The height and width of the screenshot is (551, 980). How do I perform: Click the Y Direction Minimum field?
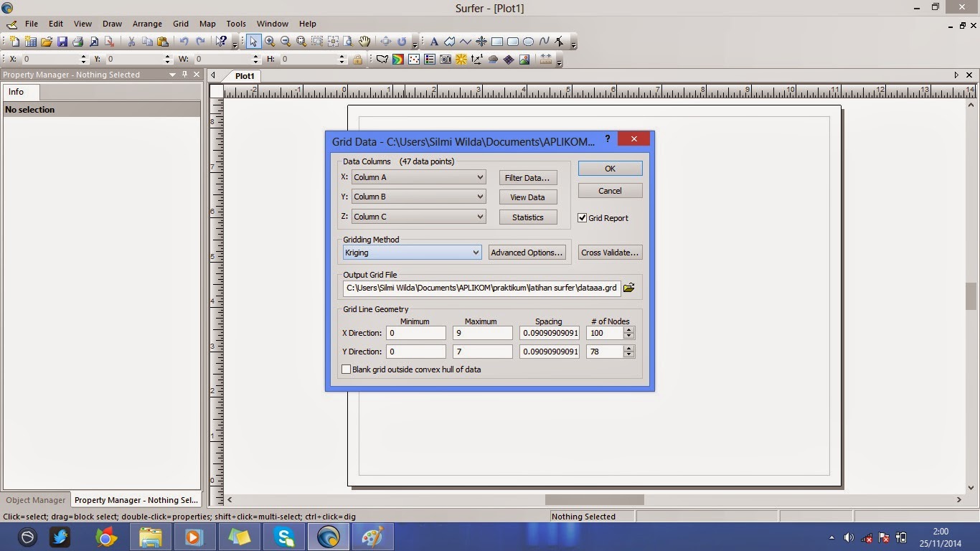(416, 352)
